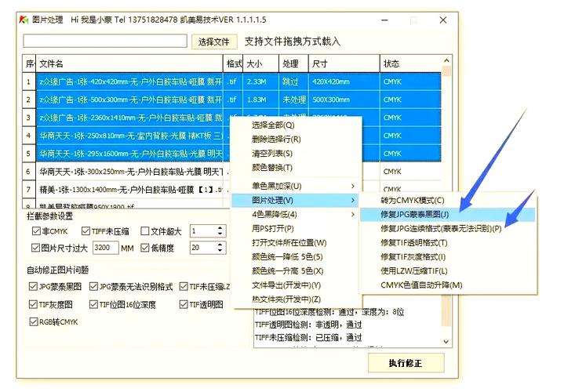Toggle the TIF未压缩LZ checkbox
Image resolution: width=575 pixels, height=392 pixels.
(x=184, y=286)
